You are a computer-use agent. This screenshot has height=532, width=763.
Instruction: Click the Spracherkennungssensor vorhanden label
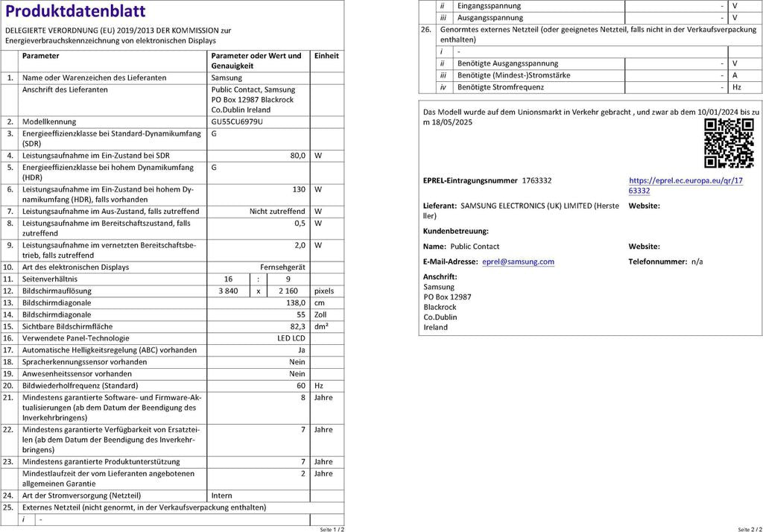point(84,362)
